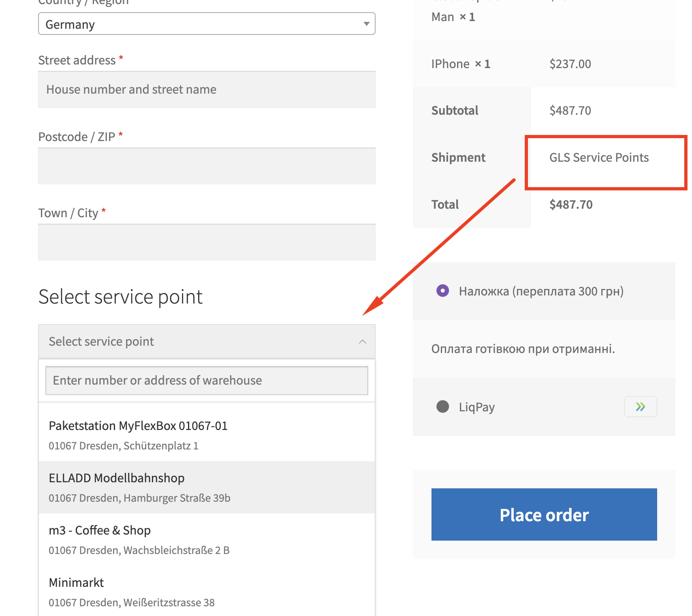This screenshot has width=692, height=616.
Task: Choose Paketstation MyFlexBox 01067-01 option
Action: [207, 435]
